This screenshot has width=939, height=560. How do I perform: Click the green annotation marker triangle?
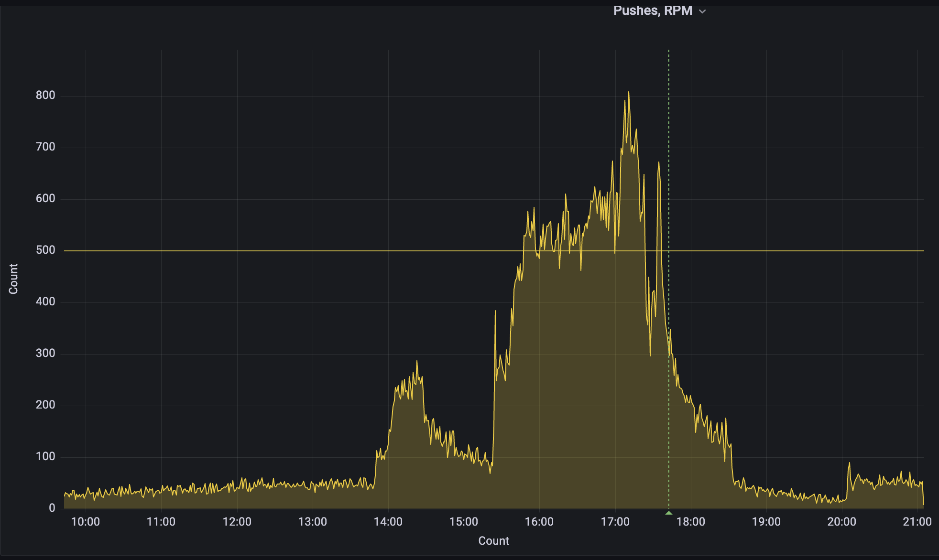coord(669,513)
